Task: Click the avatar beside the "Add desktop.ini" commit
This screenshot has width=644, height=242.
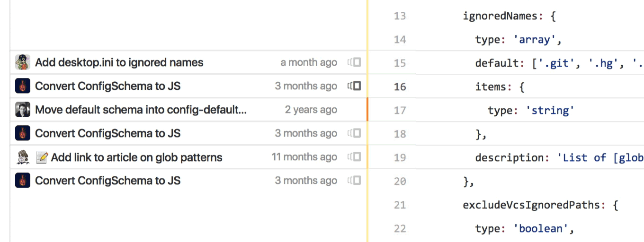Action: (23, 62)
